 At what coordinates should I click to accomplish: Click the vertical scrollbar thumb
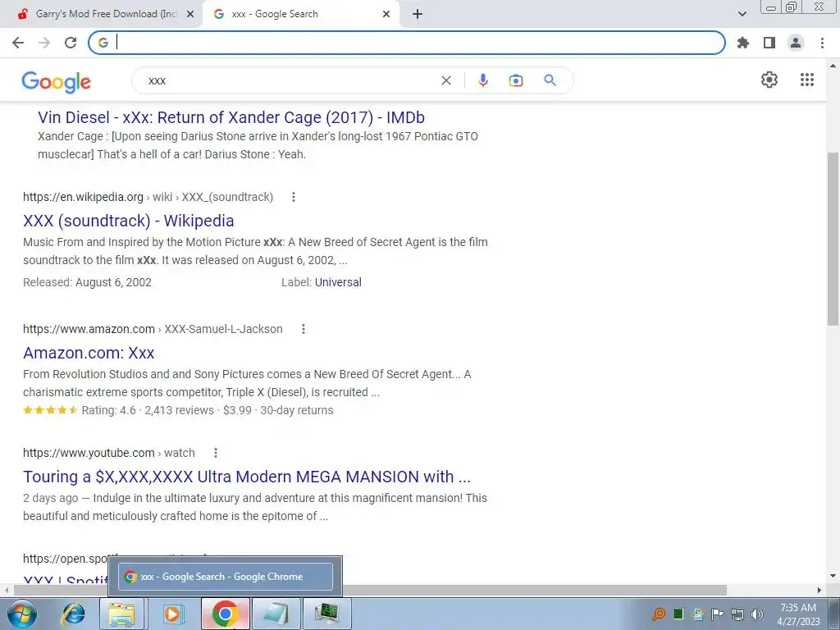[x=833, y=239]
